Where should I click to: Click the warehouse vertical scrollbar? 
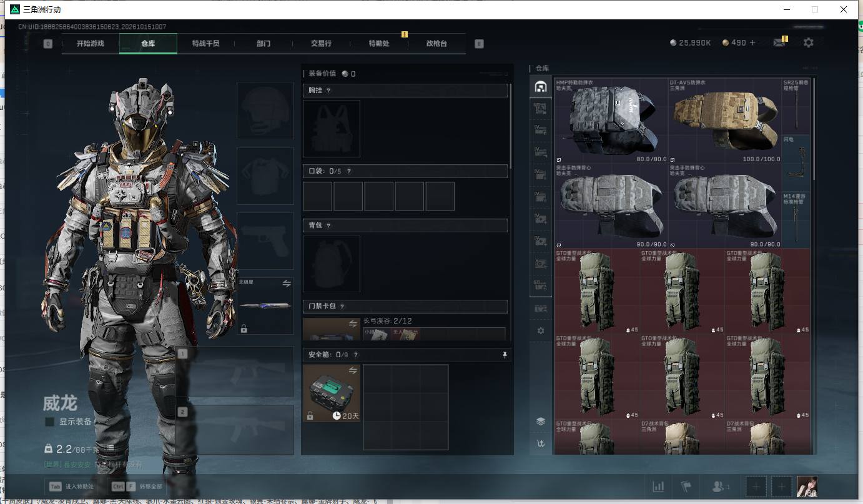coord(813,129)
